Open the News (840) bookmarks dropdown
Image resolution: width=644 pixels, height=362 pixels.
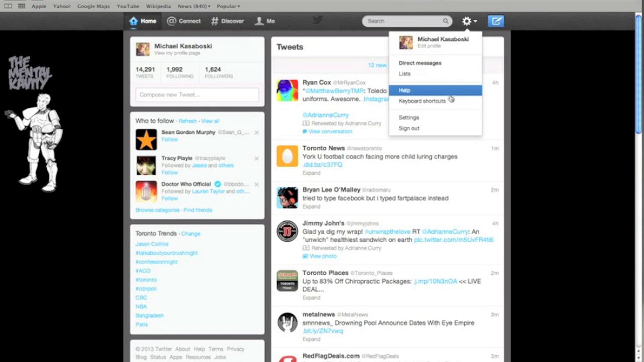194,6
